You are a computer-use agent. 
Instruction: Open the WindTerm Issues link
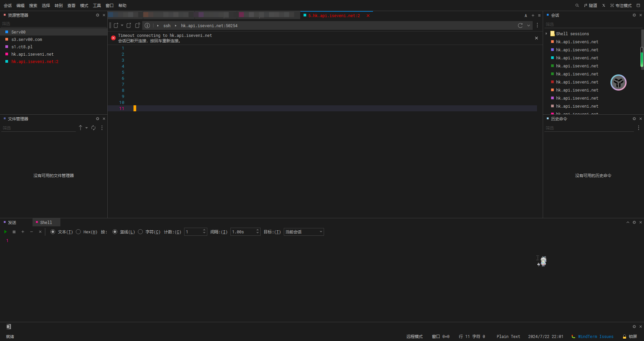click(x=595, y=337)
